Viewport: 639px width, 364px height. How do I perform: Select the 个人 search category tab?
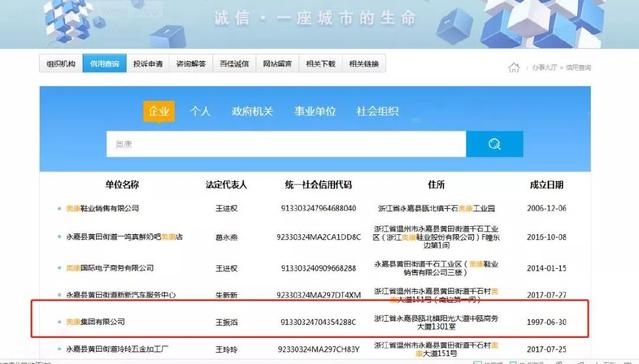(x=200, y=111)
